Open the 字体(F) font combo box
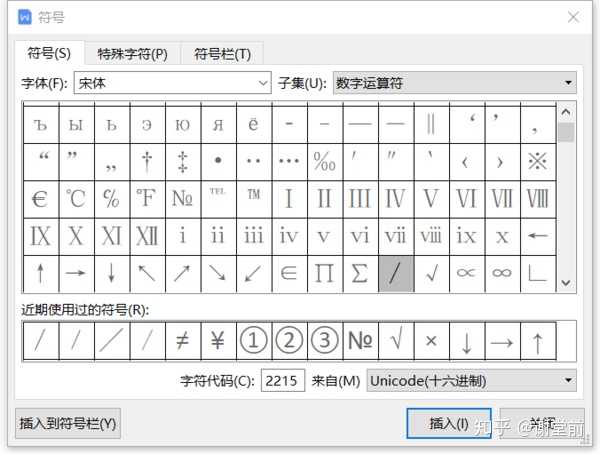 [x=172, y=83]
